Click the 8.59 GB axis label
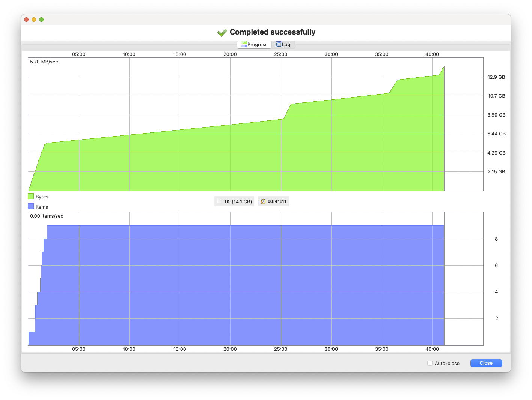Image resolution: width=532 pixels, height=400 pixels. point(496,115)
